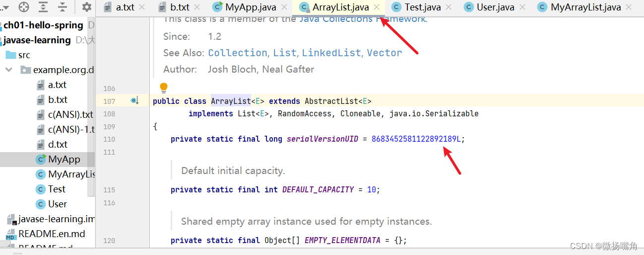Switch to the a.txt tab
644x255 pixels.
125,7
